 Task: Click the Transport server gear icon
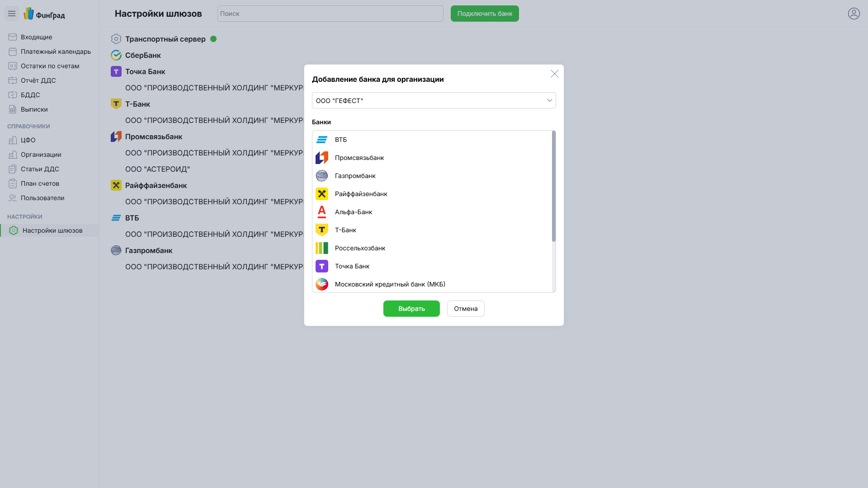[116, 39]
